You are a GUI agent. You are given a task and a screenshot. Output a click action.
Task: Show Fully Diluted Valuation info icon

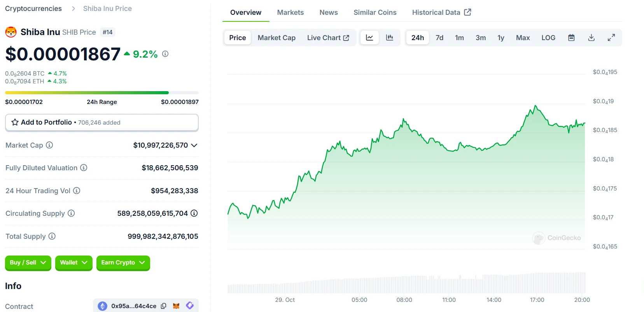(84, 167)
